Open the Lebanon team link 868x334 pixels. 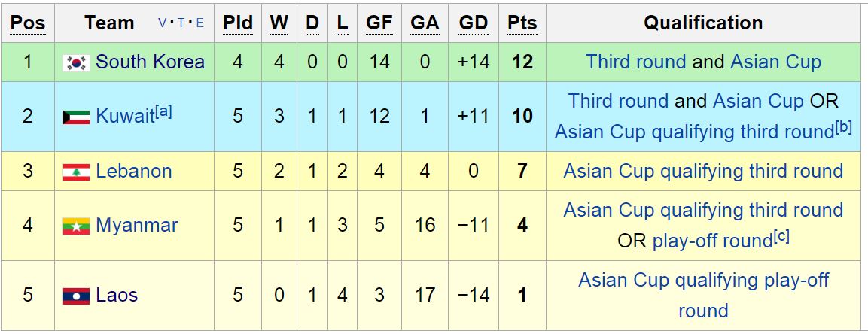coord(133,171)
